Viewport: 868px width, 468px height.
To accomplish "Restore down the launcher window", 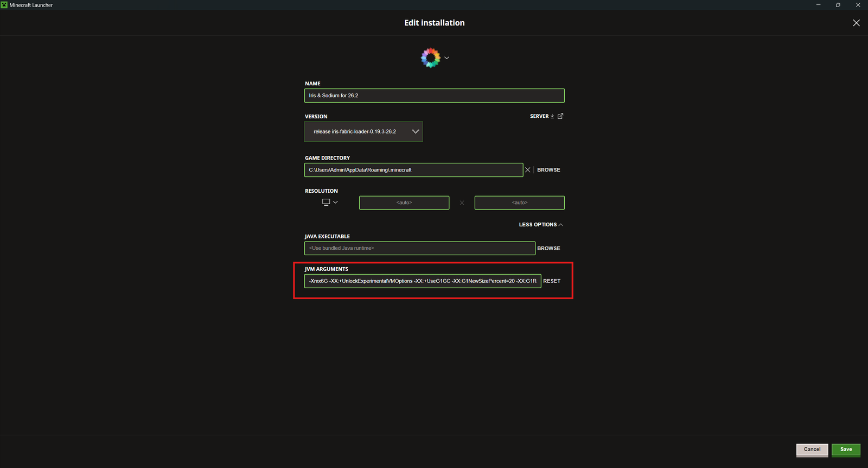I will tap(838, 5).
